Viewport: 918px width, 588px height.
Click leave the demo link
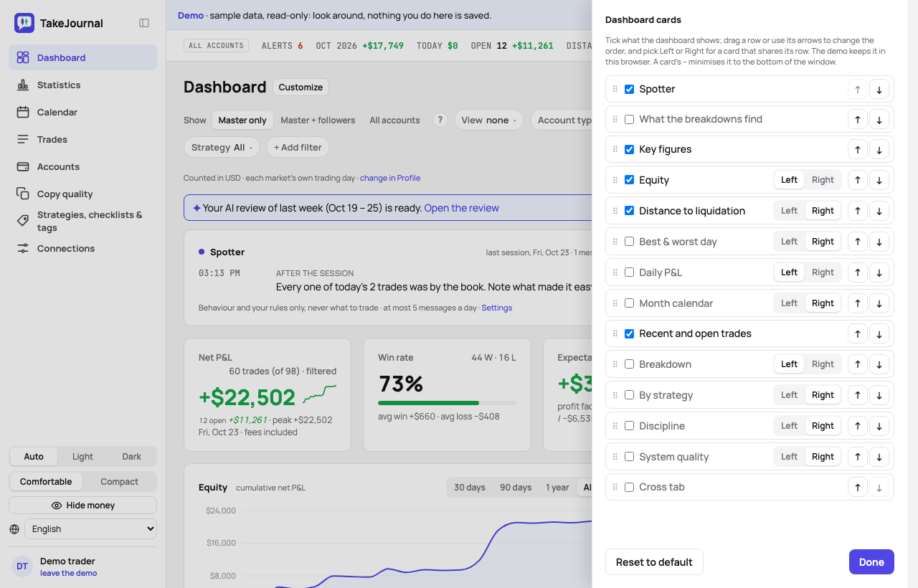click(68, 574)
